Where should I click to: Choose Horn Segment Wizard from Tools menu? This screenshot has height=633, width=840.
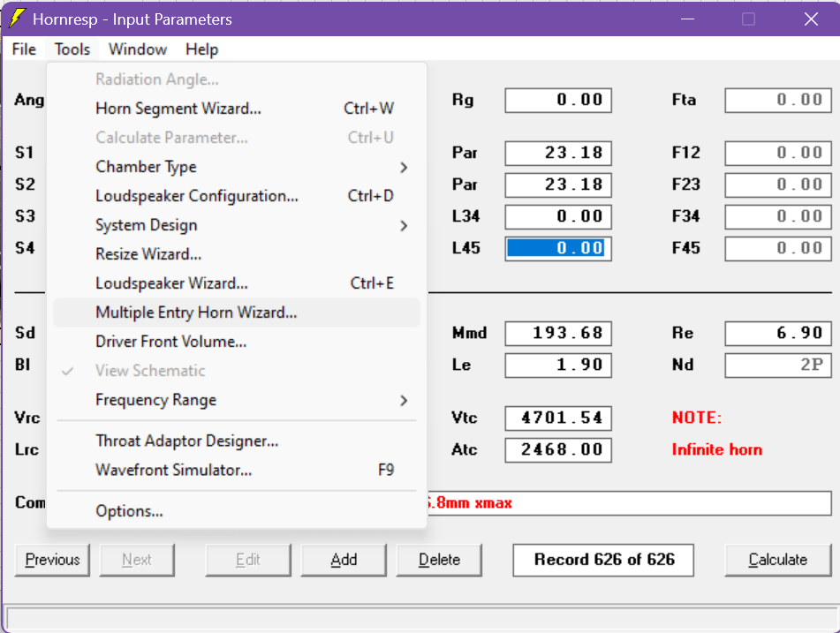pos(237,109)
